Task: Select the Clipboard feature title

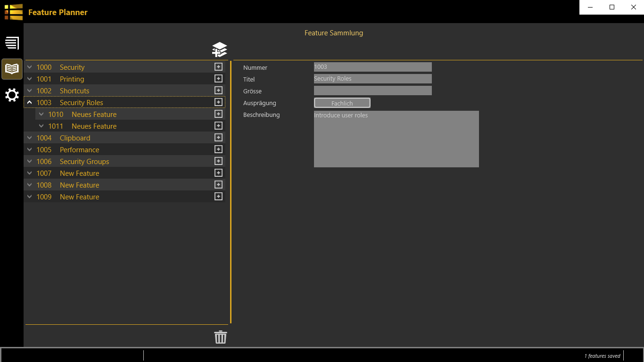Action: (x=75, y=138)
